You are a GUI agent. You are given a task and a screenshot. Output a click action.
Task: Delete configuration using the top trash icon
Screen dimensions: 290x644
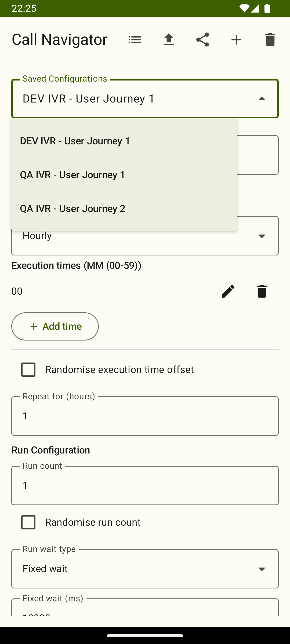[270, 39]
